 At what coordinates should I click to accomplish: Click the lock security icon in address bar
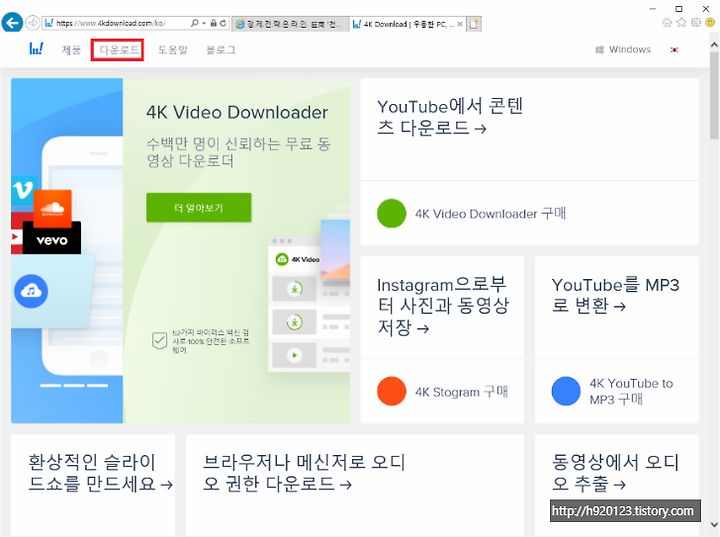coord(214,23)
